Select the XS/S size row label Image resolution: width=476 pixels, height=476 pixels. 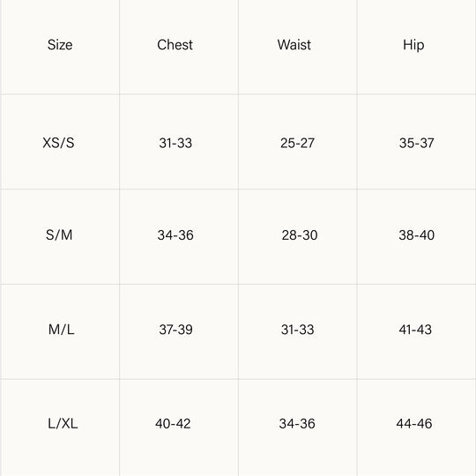coord(58,143)
